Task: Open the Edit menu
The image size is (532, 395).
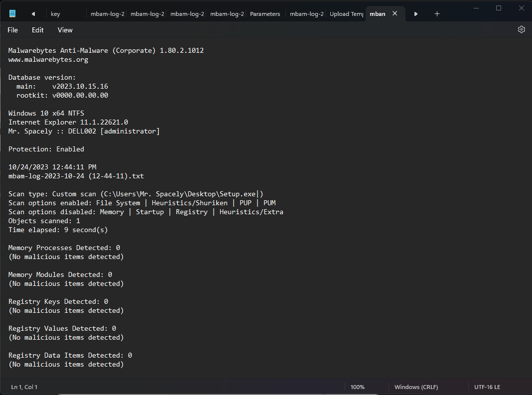Action: click(x=38, y=30)
